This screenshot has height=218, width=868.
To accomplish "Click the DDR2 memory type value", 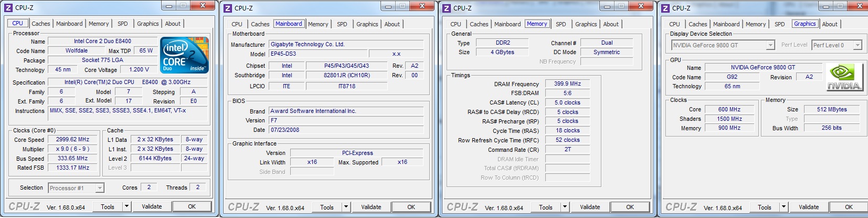I will tap(503, 43).
